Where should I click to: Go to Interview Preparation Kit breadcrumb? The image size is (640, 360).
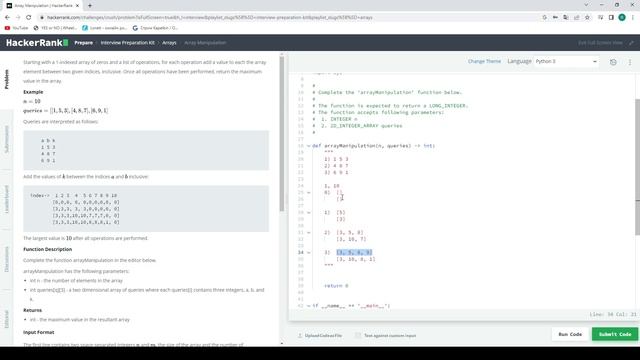(127, 42)
